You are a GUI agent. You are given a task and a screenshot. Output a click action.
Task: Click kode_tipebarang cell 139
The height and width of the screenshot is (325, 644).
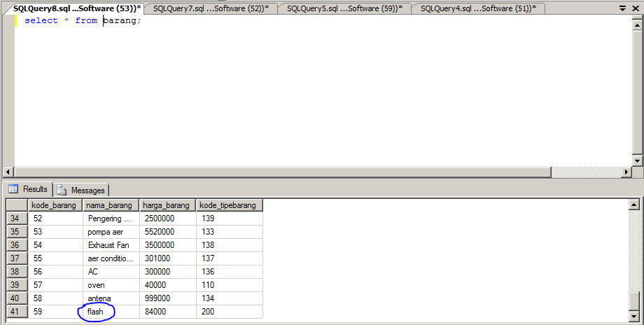coord(229,219)
